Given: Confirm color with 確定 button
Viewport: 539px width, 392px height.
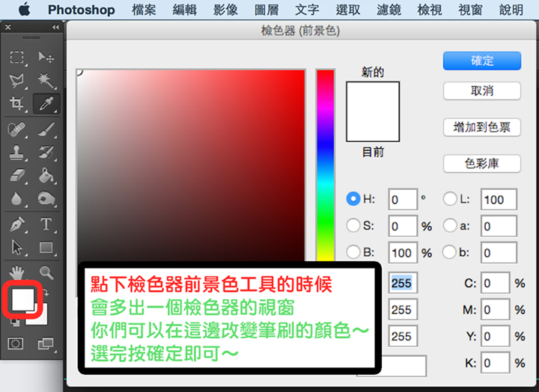Looking at the screenshot, I should tap(482, 61).
